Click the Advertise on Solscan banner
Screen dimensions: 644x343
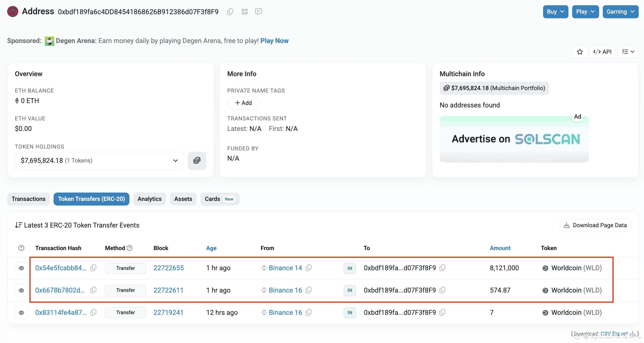coord(514,139)
